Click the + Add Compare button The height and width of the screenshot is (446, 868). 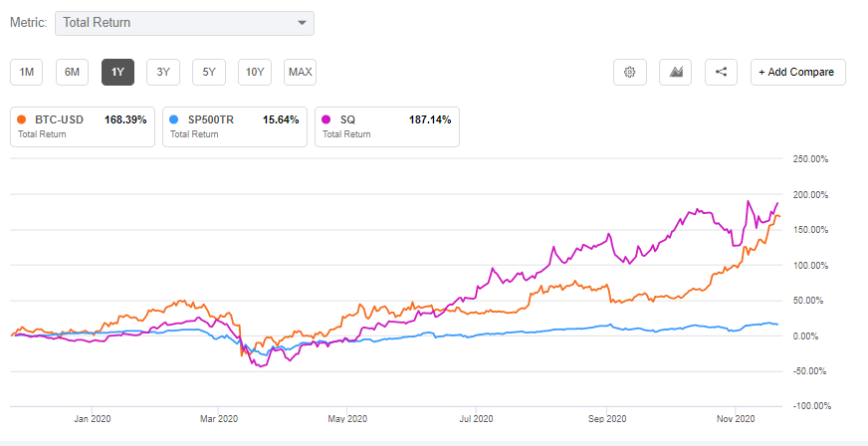[797, 72]
